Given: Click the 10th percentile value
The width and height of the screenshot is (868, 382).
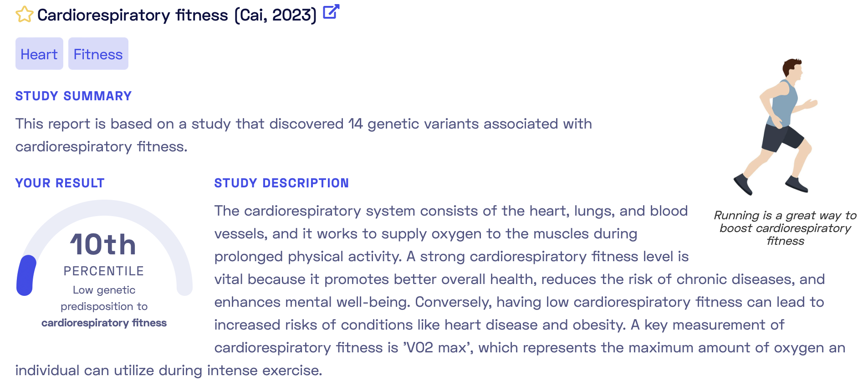Looking at the screenshot, I should [x=103, y=244].
